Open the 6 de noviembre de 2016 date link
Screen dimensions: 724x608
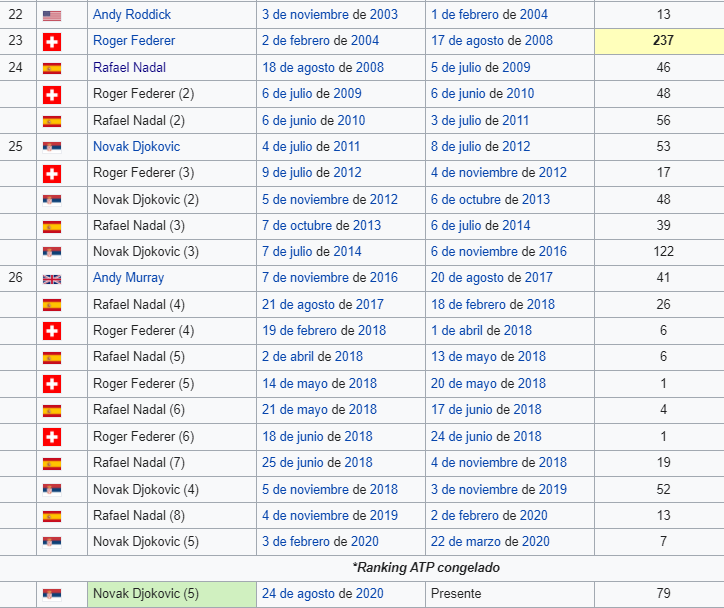(499, 252)
